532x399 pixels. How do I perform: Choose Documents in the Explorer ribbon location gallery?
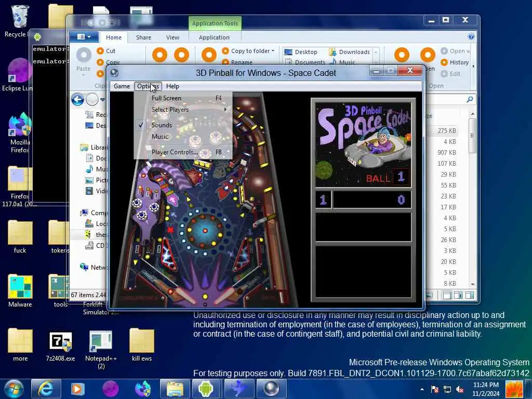[305, 62]
